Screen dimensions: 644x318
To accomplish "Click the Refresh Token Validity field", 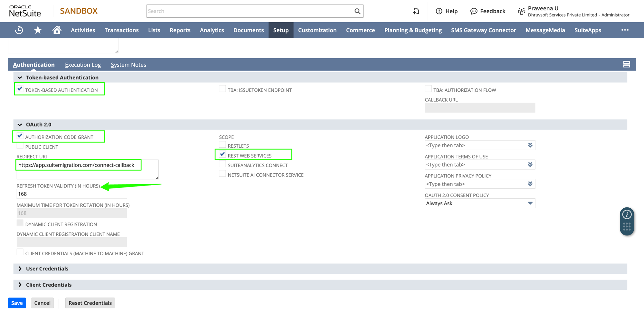I will 72,194.
